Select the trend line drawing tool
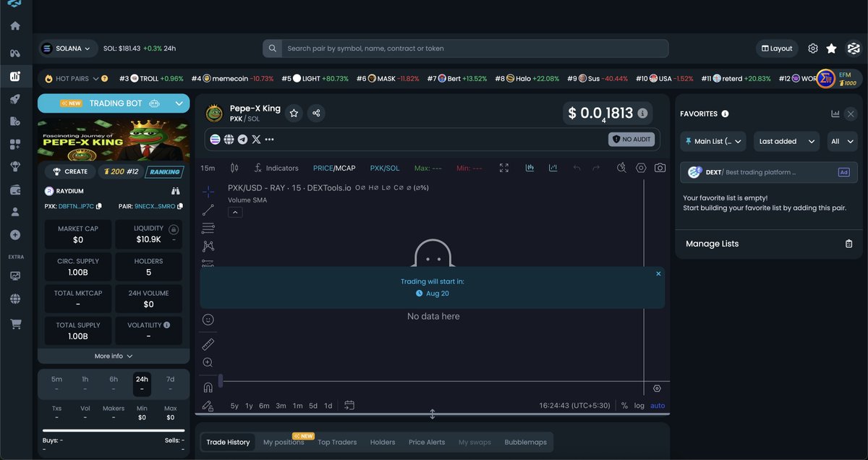 [x=208, y=210]
